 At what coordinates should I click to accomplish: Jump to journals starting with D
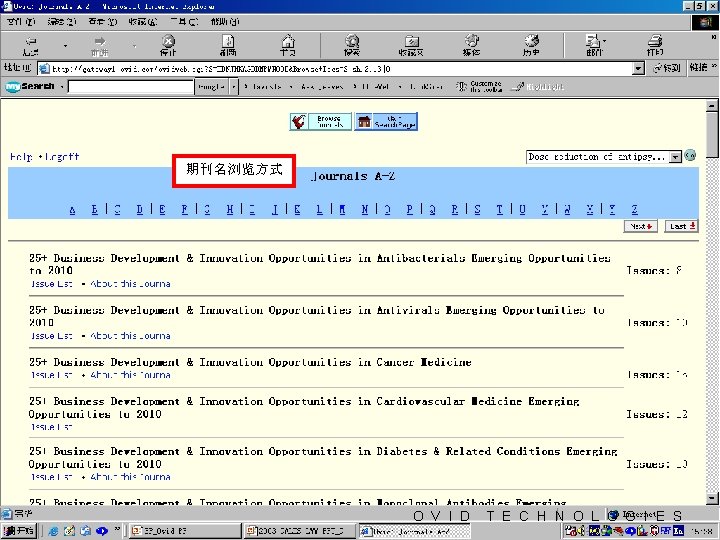click(x=140, y=210)
